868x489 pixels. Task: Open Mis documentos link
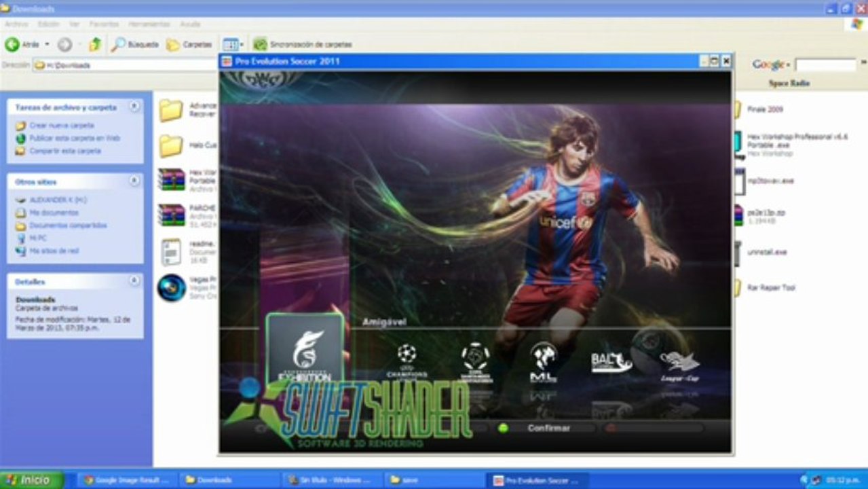[54, 213]
